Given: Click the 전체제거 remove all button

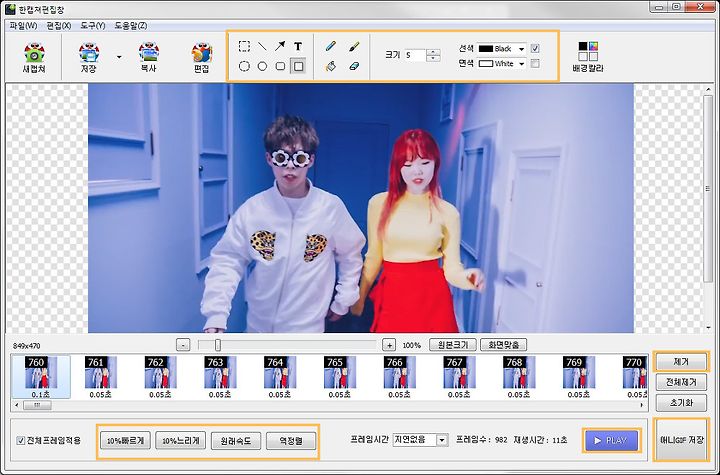Looking at the screenshot, I should tap(681, 382).
